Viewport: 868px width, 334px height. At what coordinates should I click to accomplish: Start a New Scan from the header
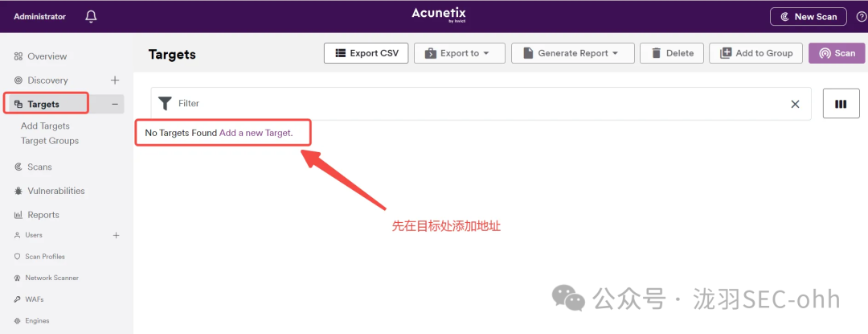point(809,17)
